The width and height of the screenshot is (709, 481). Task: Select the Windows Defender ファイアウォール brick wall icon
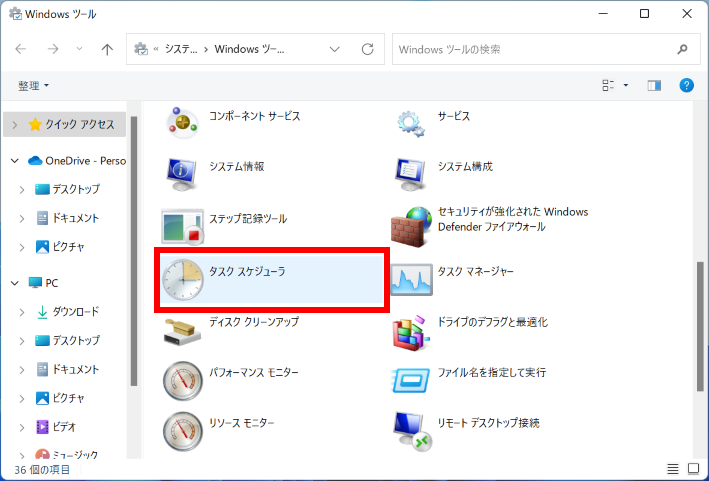pyautogui.click(x=411, y=227)
